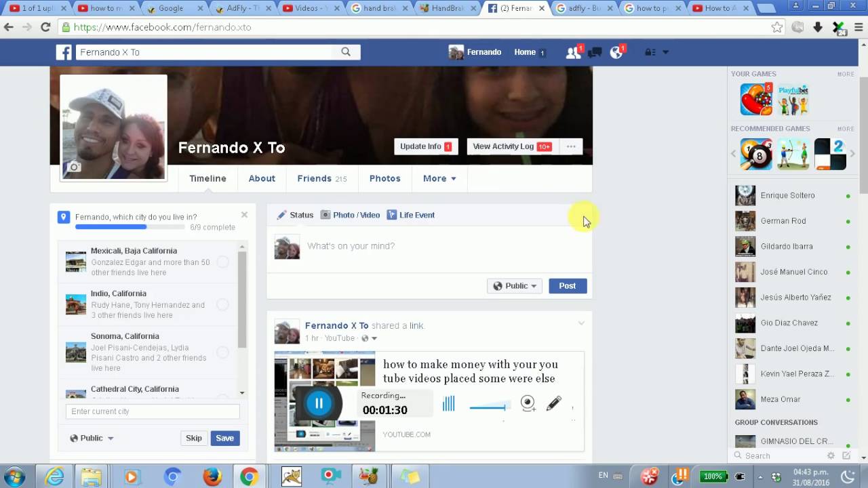Open Fernando profile link in top bar
This screenshot has height=488, width=868.
point(475,52)
